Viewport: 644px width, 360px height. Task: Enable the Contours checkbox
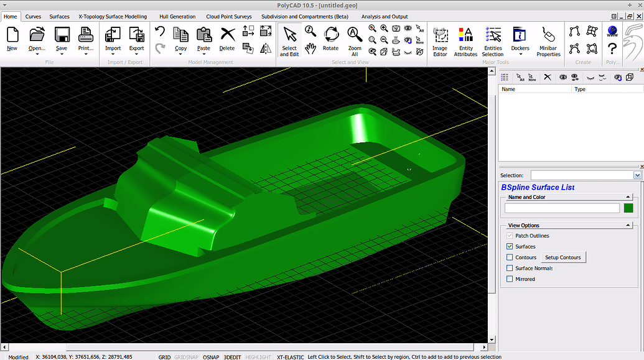(510, 257)
